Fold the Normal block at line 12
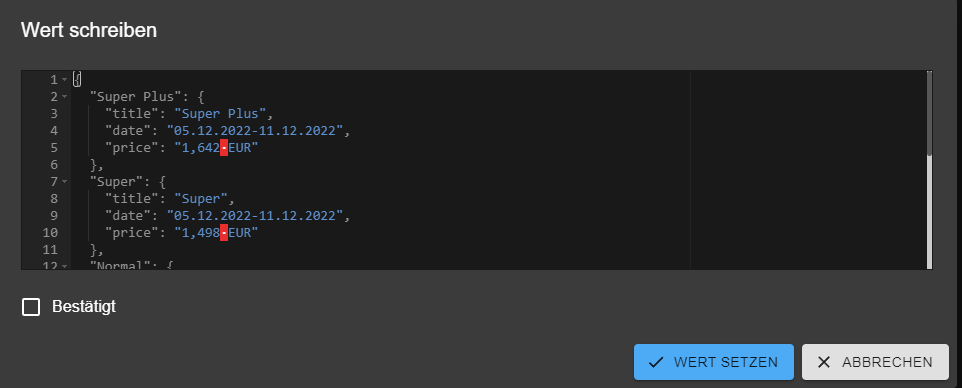 pyautogui.click(x=64, y=266)
